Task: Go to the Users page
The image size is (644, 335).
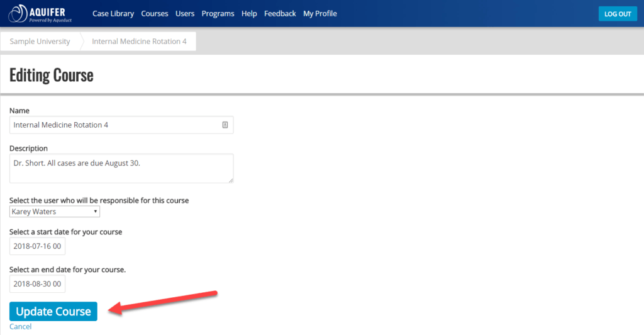Action: [x=185, y=14]
